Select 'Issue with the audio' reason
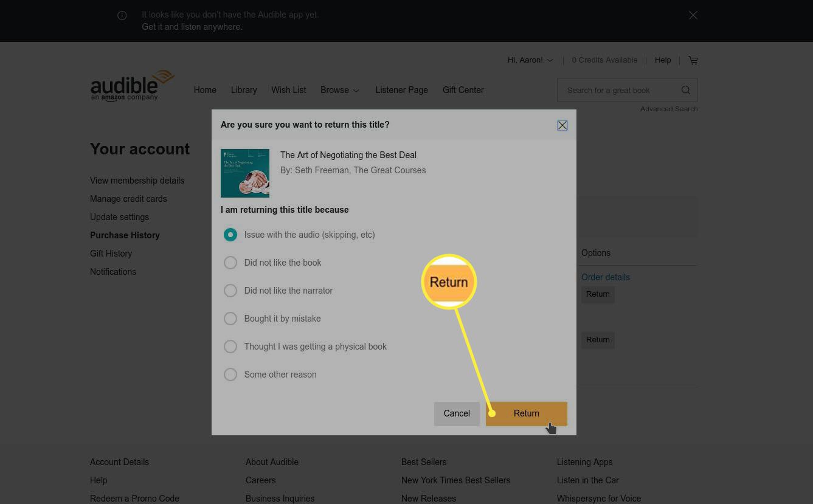Viewport: 813px width, 504px height. [x=230, y=235]
